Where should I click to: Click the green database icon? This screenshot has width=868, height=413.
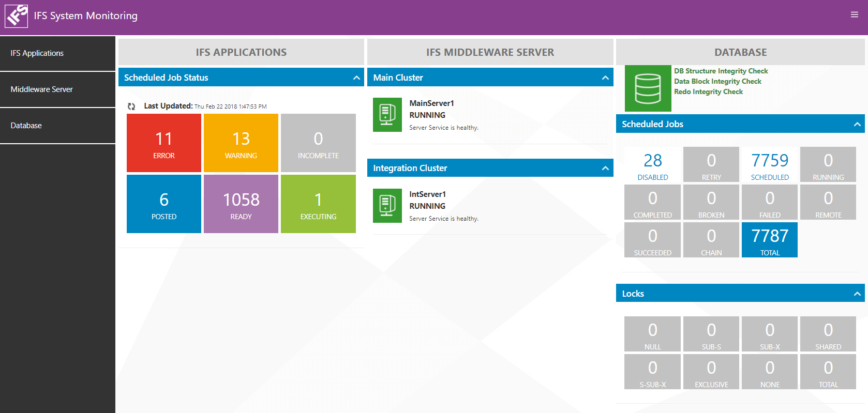(648, 88)
